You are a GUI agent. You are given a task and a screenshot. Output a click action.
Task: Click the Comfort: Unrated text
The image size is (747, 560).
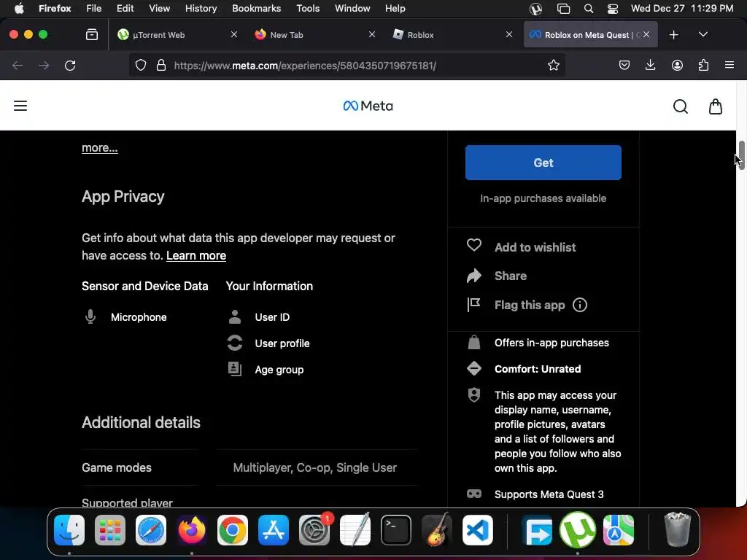[x=538, y=368]
